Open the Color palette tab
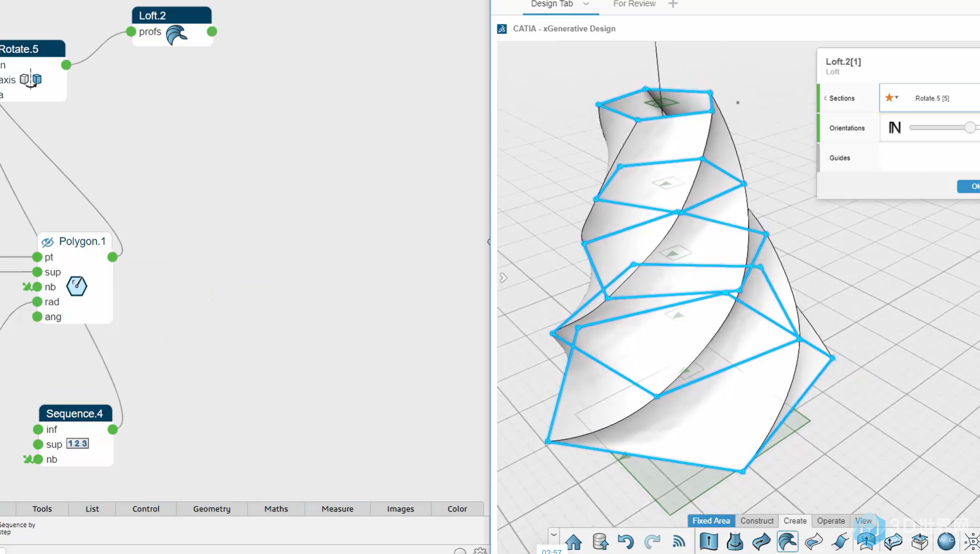 click(457, 509)
